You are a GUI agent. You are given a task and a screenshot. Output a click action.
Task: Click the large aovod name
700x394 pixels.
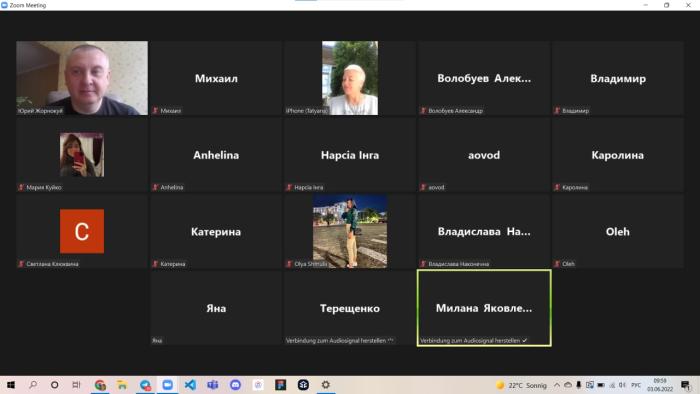click(484, 155)
